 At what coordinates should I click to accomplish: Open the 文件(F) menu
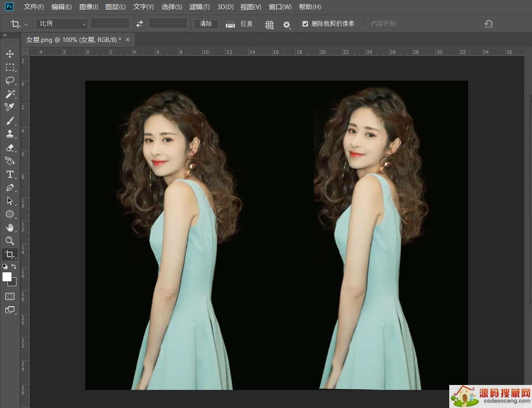[34, 7]
